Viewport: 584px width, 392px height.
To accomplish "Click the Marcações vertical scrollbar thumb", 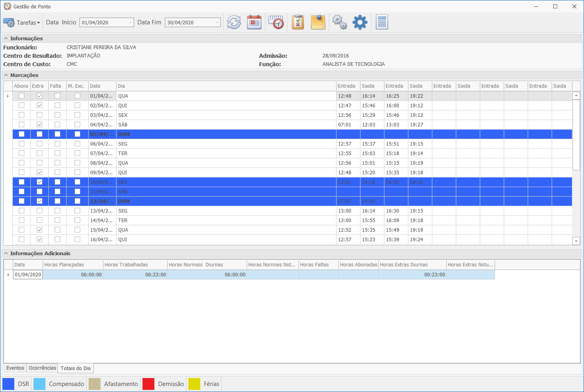I will 576,135.
